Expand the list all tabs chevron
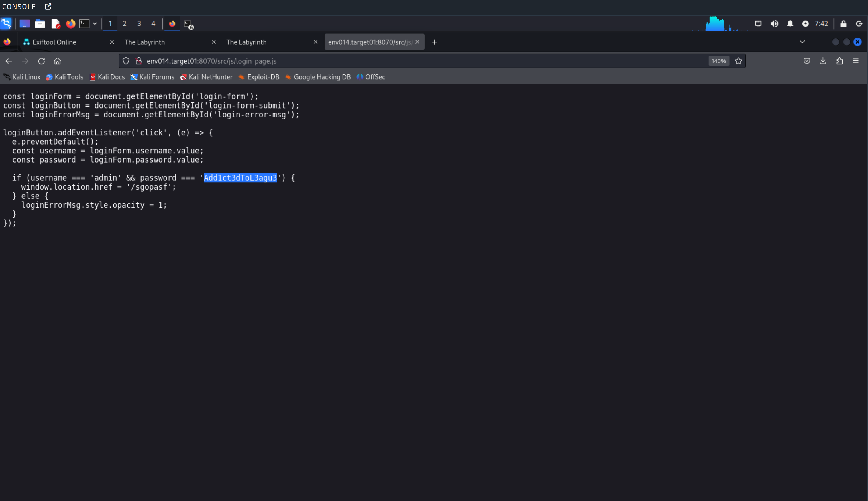 click(x=802, y=42)
